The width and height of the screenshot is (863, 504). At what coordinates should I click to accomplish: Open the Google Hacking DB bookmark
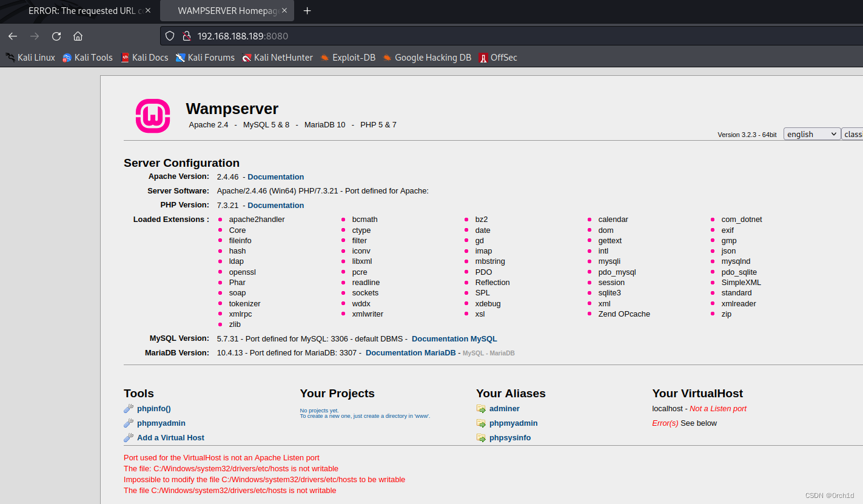tap(427, 58)
